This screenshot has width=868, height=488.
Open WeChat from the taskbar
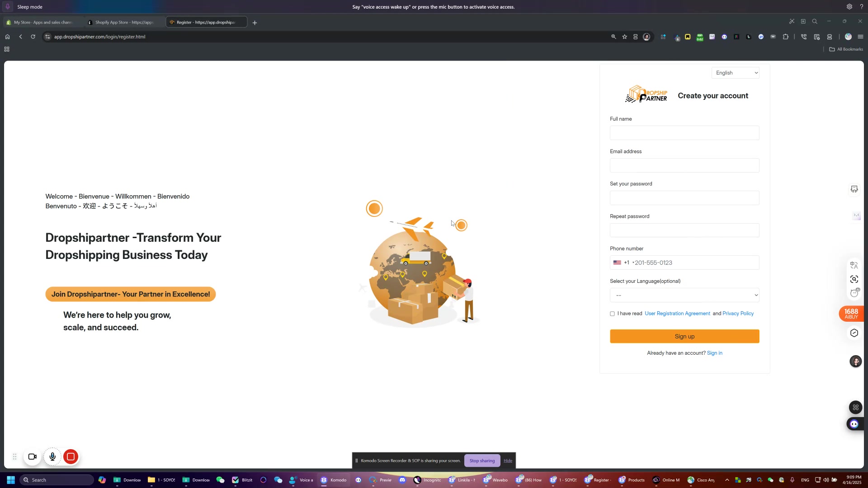click(x=220, y=480)
